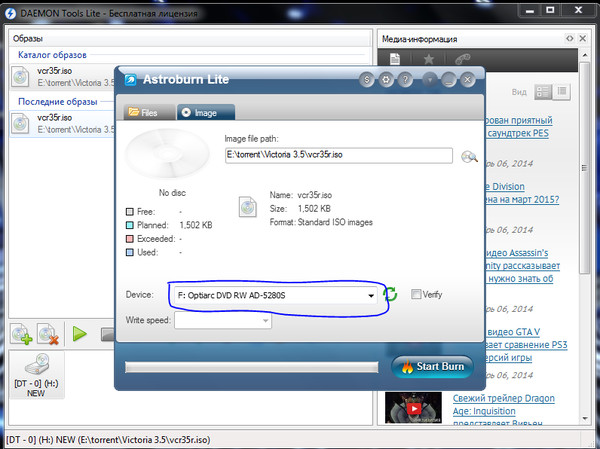This screenshot has height=449, width=600.
Task: Click scroll down arrow in Media-information panel
Action: (x=585, y=419)
